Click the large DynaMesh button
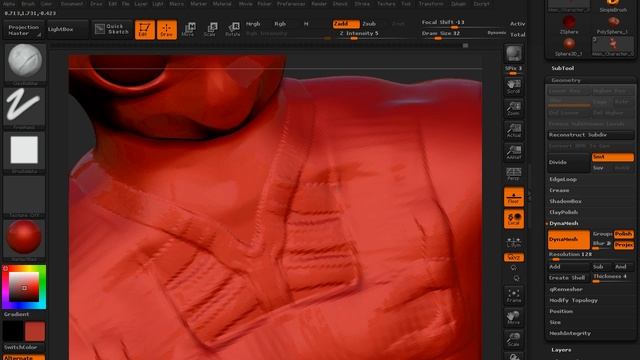The height and width of the screenshot is (360, 640). tap(569, 239)
